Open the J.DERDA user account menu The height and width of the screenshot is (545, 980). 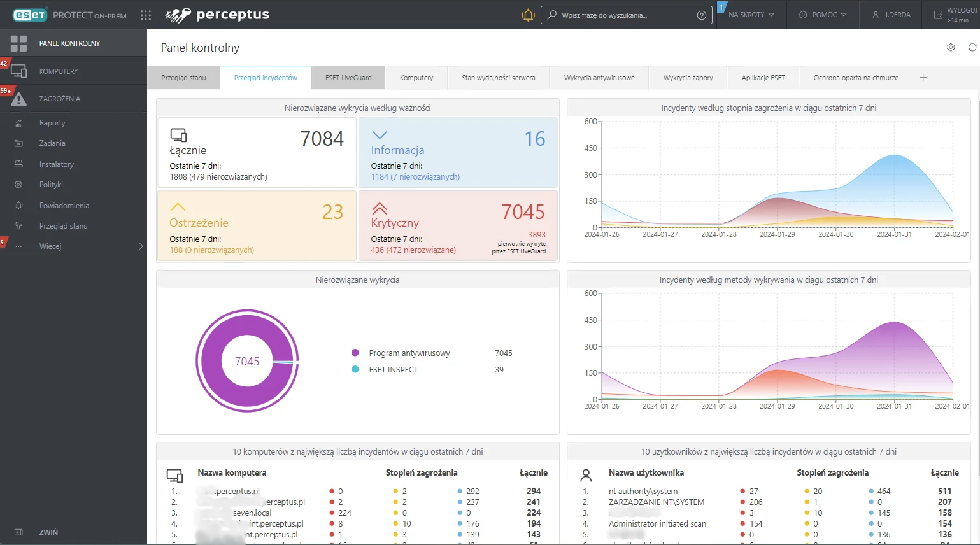coord(891,15)
